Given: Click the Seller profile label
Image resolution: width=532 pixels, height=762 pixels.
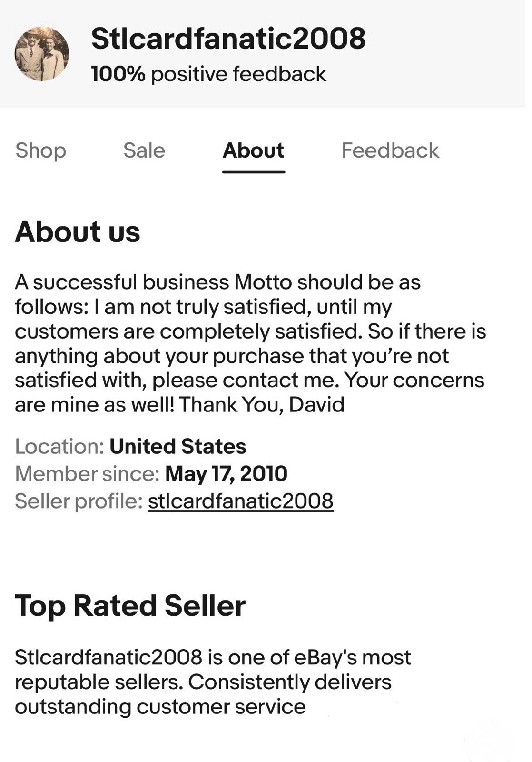Looking at the screenshot, I should tap(79, 501).
